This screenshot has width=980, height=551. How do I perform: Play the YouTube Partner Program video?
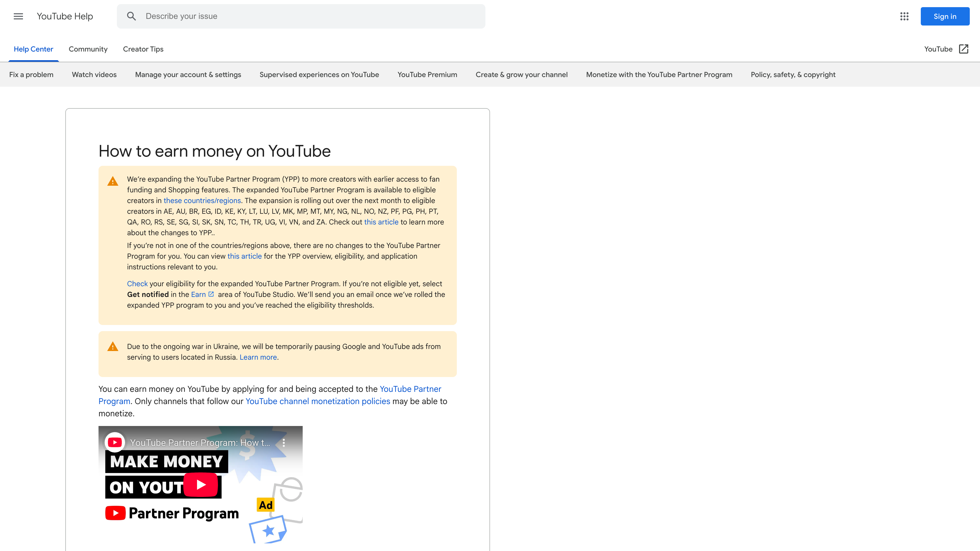[x=201, y=484]
